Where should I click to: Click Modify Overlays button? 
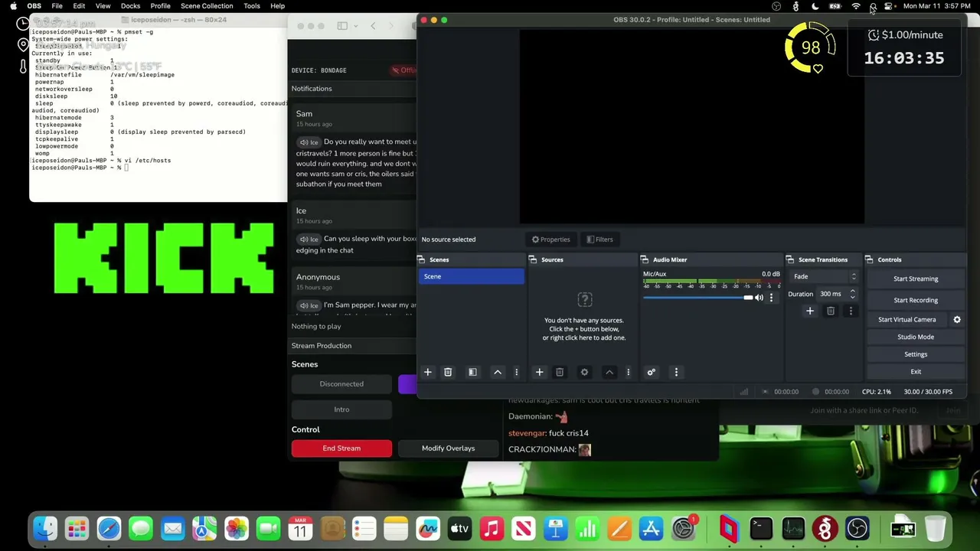click(448, 448)
